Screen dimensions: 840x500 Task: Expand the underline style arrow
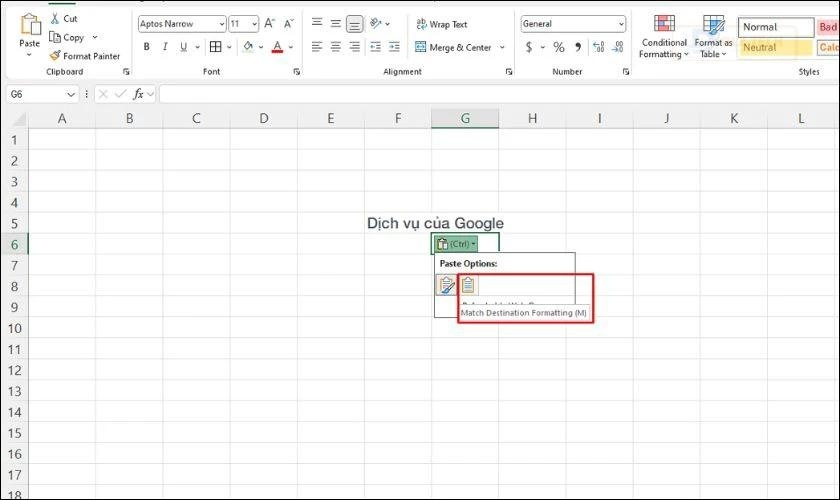[x=197, y=47]
